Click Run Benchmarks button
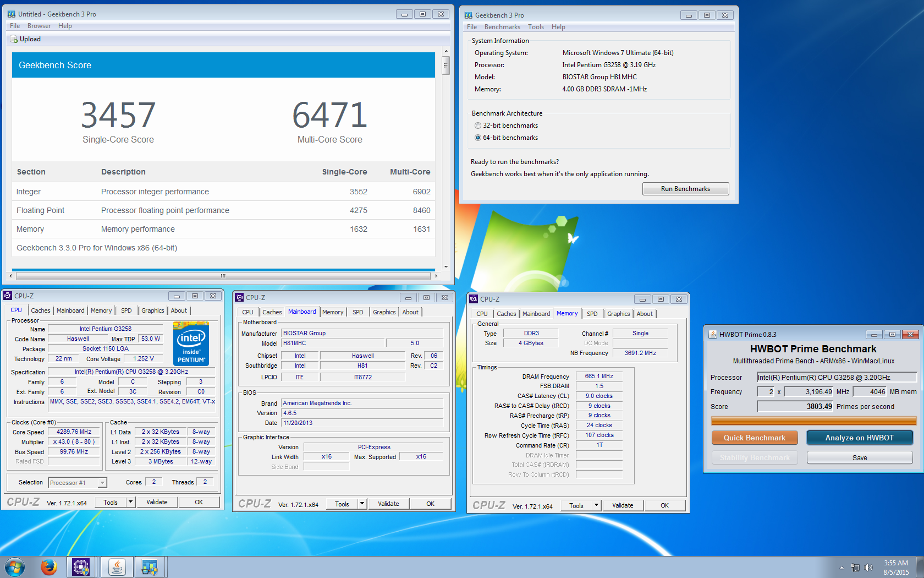Screen dimensions: 924x578 685,189
